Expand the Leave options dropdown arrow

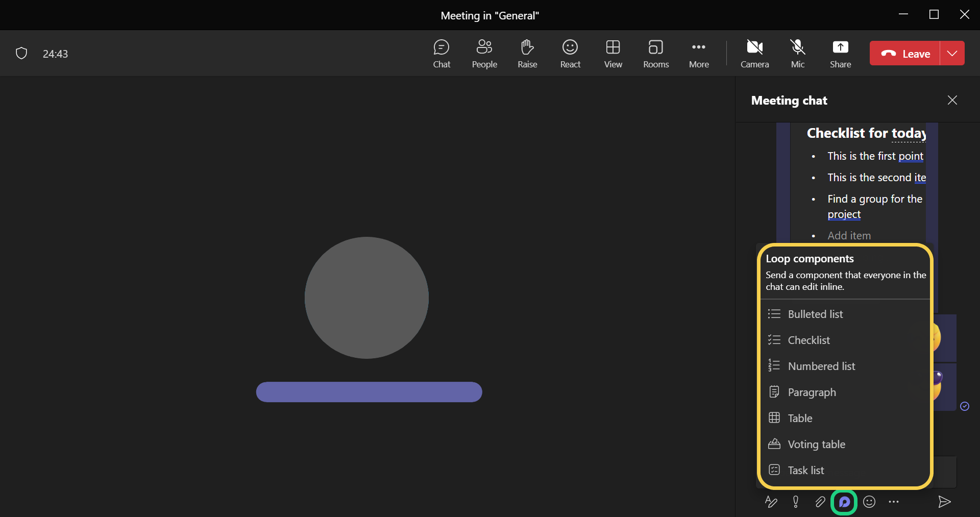(952, 54)
